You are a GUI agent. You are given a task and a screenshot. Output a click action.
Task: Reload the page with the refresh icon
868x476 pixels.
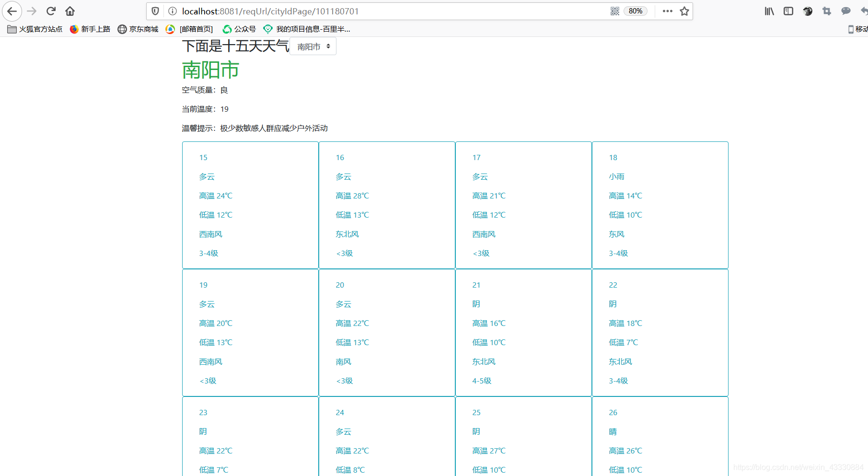pyautogui.click(x=51, y=11)
